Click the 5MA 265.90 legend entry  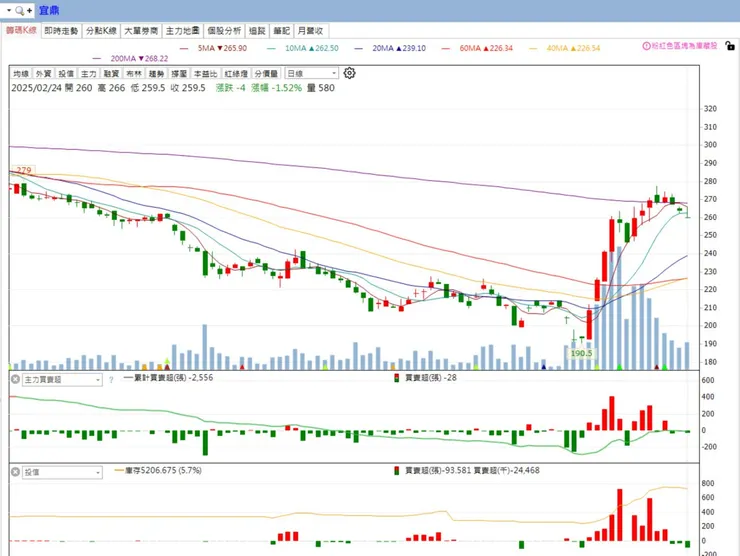[x=213, y=48]
